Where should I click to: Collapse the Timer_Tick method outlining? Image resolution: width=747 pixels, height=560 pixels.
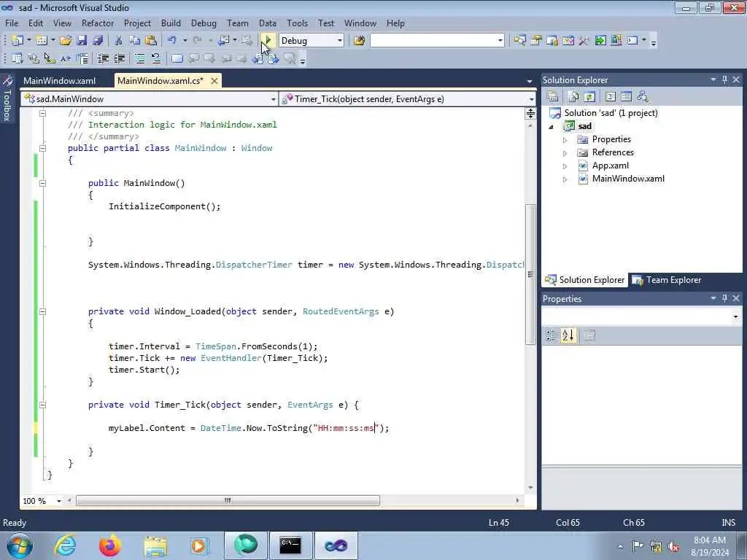point(42,405)
